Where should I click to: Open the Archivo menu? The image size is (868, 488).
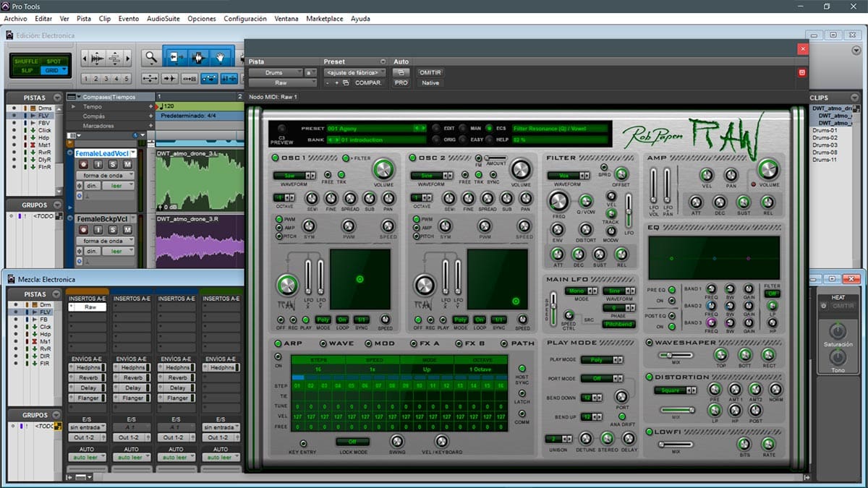coord(16,19)
